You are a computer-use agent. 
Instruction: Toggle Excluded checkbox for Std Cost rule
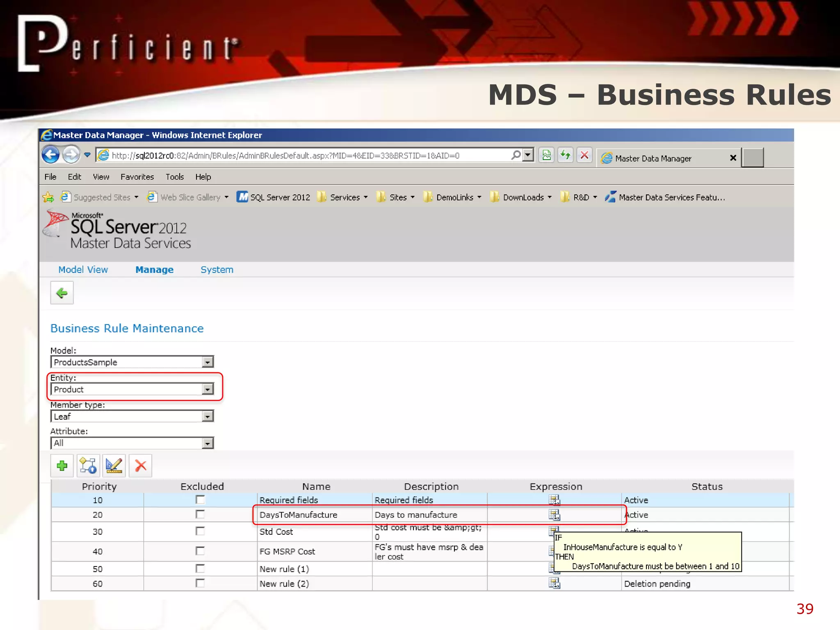pos(200,531)
